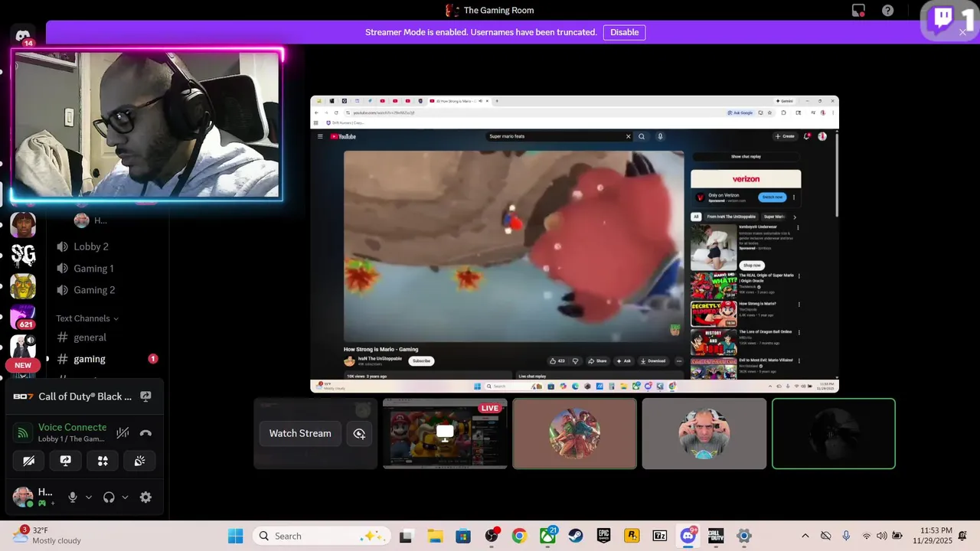
Task: Open the weather widget 32°F
Action: (x=47, y=535)
